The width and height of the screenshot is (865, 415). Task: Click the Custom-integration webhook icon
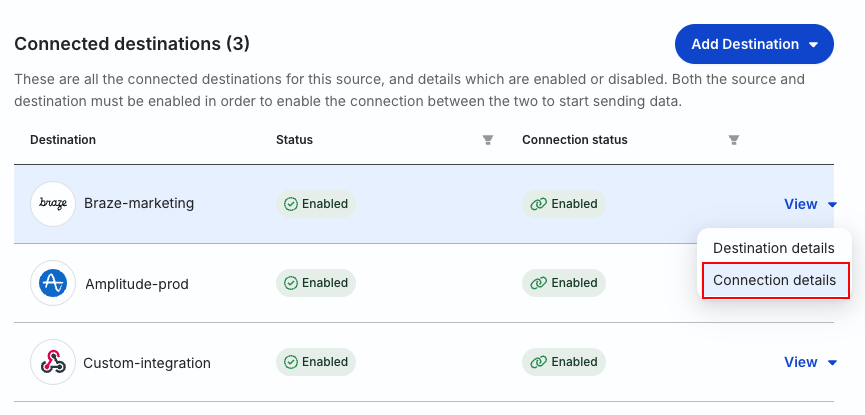tap(53, 362)
